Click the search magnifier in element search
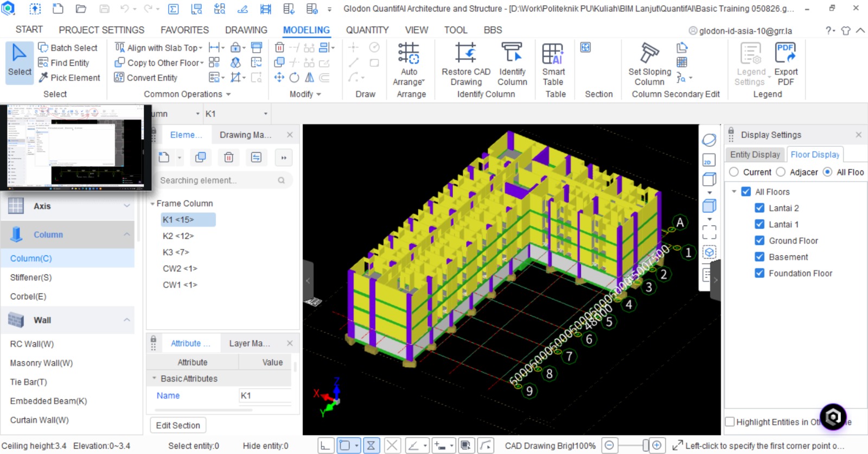Screen dimensions: 868x454 (282, 180)
